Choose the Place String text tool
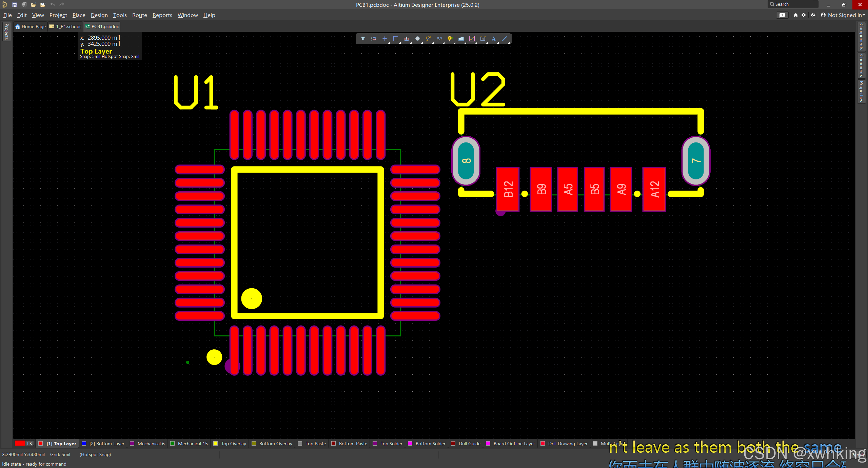The height and width of the screenshot is (468, 868). click(494, 39)
